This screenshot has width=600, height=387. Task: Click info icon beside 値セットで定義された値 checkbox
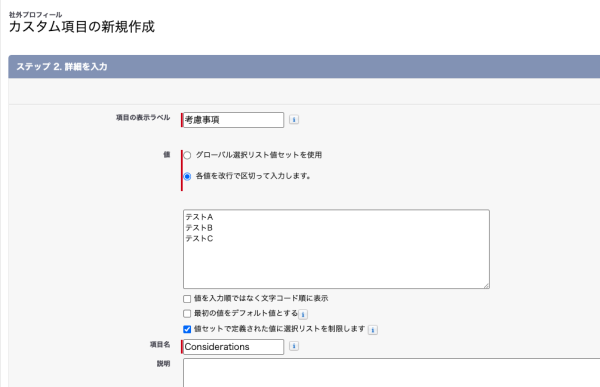point(373,330)
